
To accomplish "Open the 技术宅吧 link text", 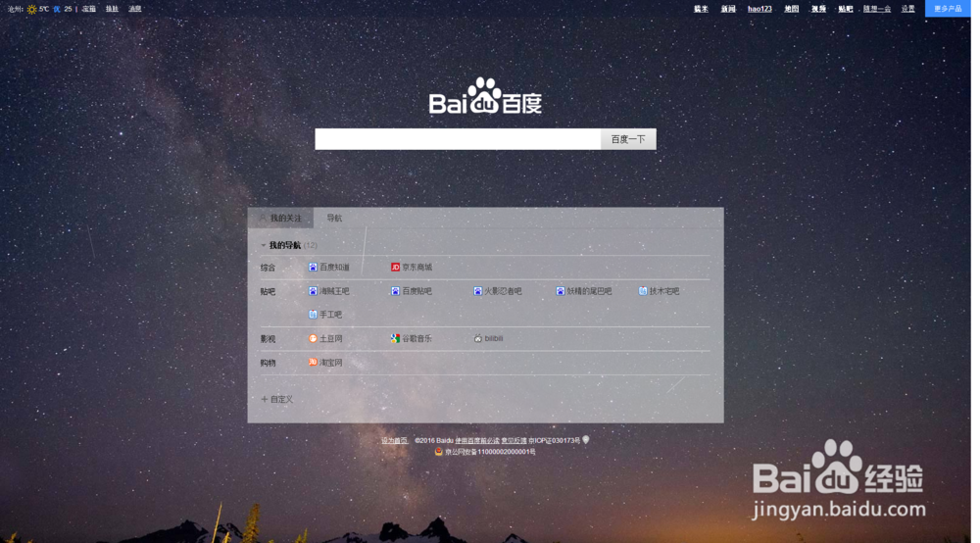I will coord(664,290).
